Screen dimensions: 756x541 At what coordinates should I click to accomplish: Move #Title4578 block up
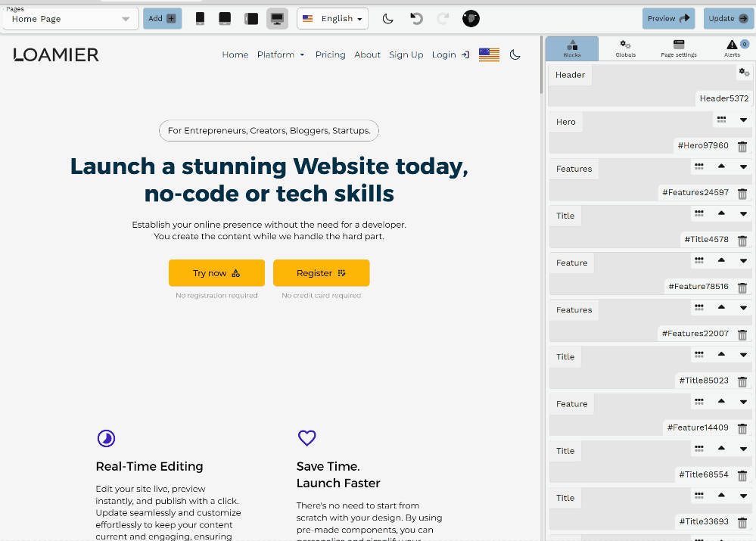pos(721,213)
